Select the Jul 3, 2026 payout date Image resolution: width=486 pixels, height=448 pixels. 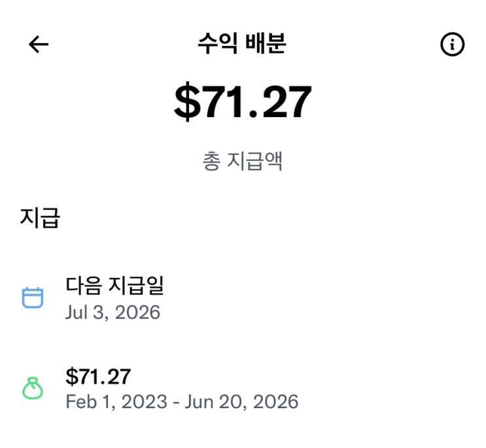pyautogui.click(x=113, y=313)
